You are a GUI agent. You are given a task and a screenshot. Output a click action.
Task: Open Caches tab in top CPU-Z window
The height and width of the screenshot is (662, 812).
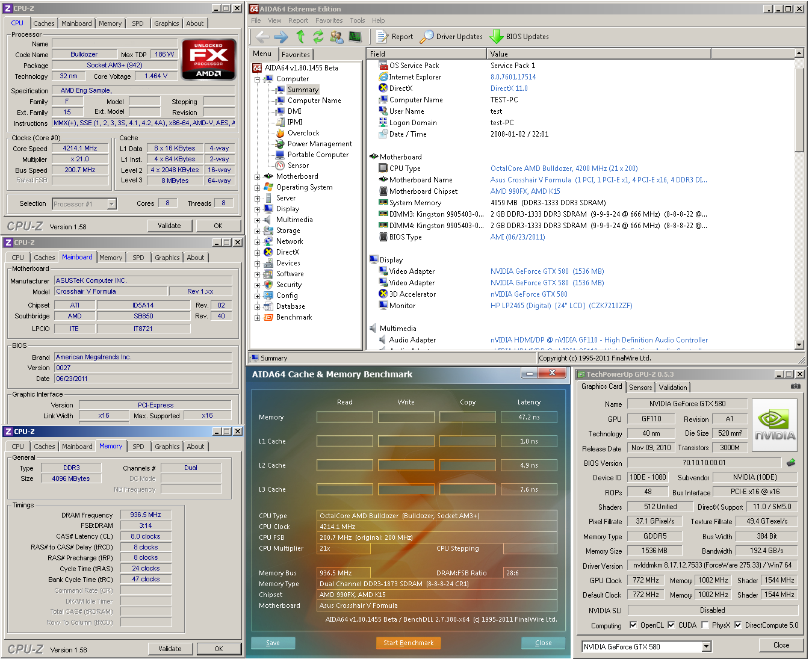point(43,23)
